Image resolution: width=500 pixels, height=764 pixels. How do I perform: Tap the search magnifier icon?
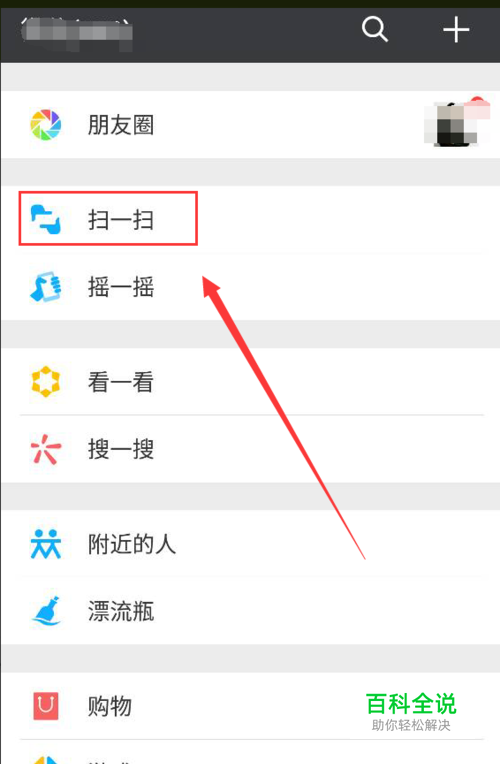[374, 29]
